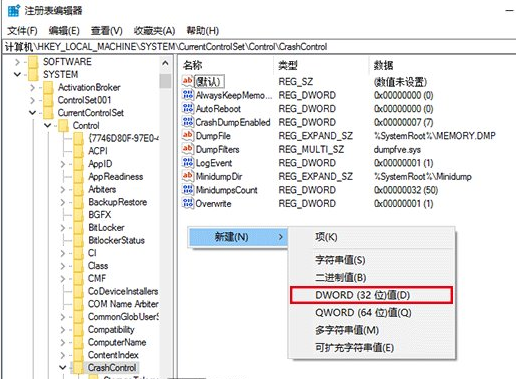This screenshot has height=379, width=516.
Task: Click the registry path address bar
Action: (258, 47)
